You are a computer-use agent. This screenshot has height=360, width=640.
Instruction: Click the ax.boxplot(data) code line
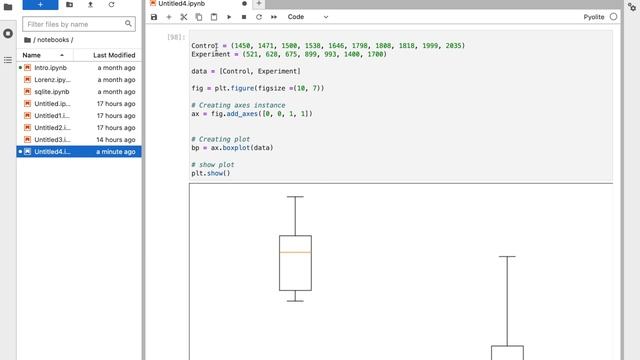(x=232, y=148)
